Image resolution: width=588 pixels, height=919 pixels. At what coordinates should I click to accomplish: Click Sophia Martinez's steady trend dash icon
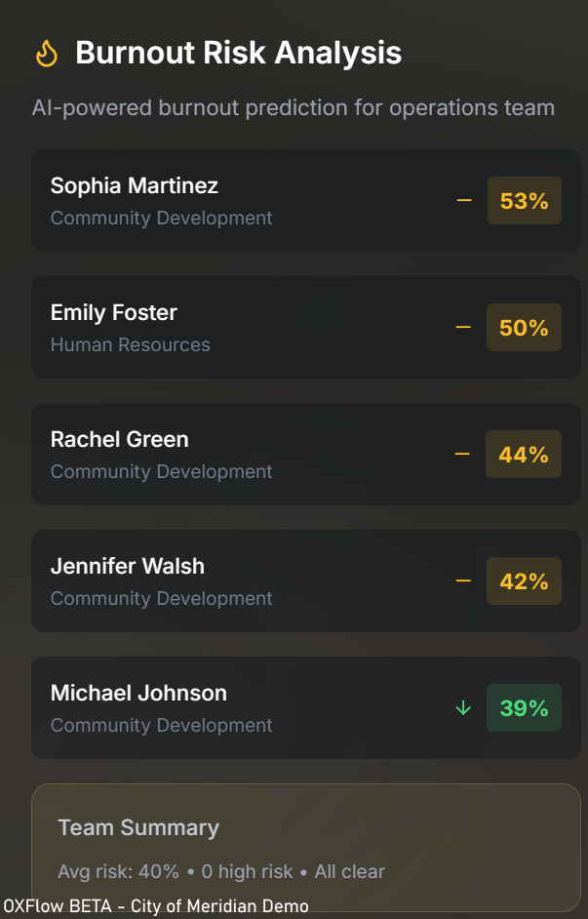(464, 201)
